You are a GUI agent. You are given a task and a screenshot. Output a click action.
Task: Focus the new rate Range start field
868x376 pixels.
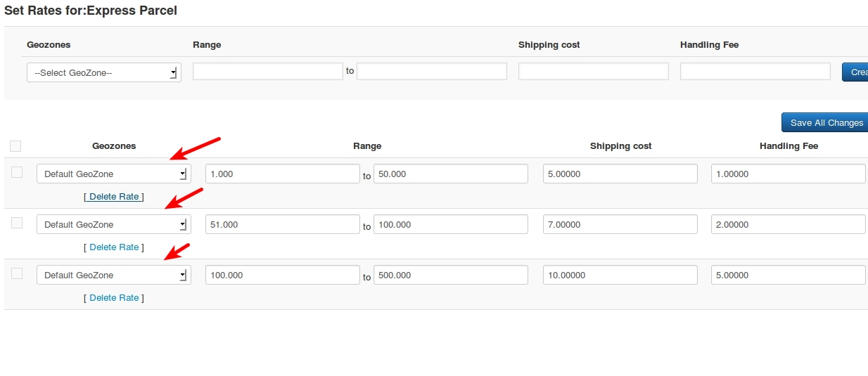[268, 71]
